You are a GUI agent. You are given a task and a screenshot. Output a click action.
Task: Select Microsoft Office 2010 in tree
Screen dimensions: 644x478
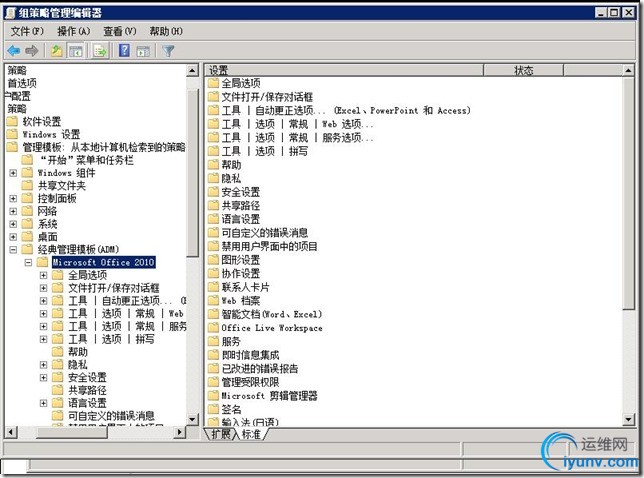(104, 262)
